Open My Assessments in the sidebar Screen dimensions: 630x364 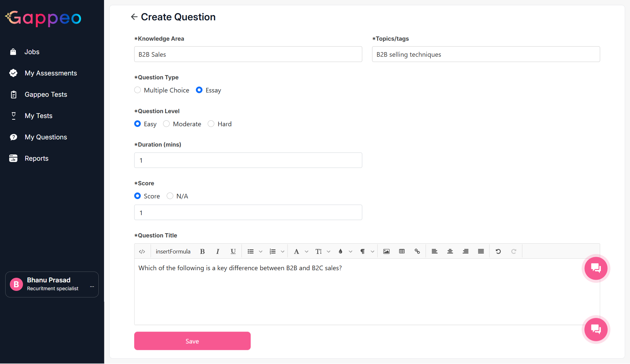point(51,73)
